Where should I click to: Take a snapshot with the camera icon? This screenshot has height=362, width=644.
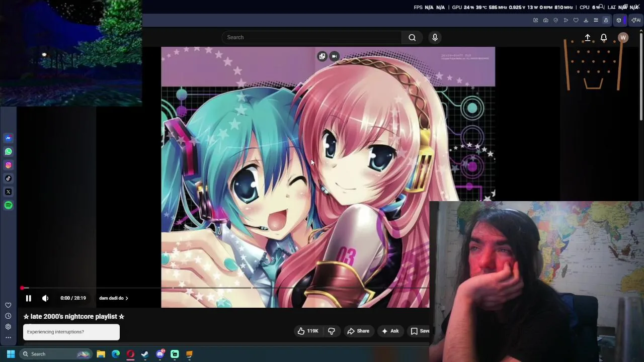tap(545, 20)
